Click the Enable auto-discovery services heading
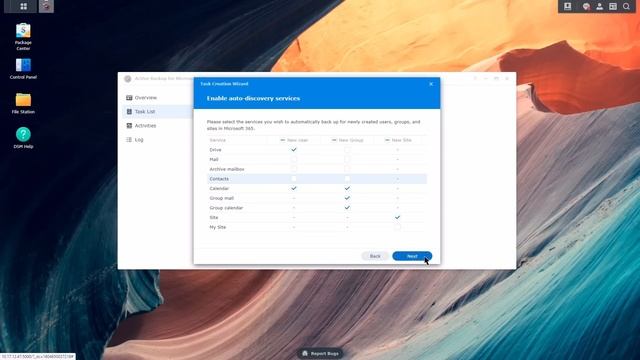640x360 pixels. click(253, 98)
